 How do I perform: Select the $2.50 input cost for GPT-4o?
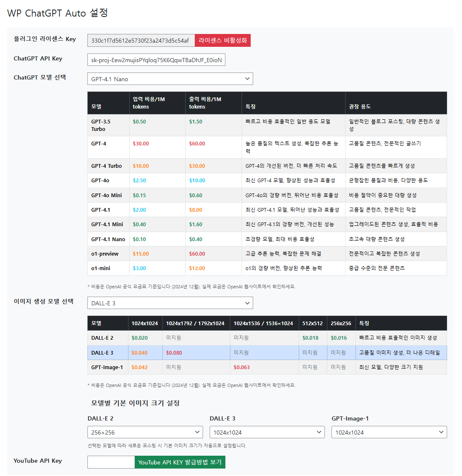point(139,180)
